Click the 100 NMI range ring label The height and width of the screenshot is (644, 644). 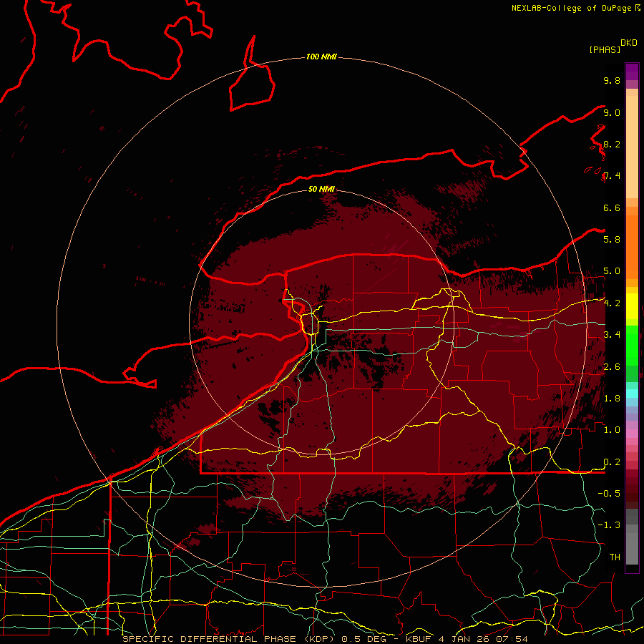pyautogui.click(x=321, y=57)
